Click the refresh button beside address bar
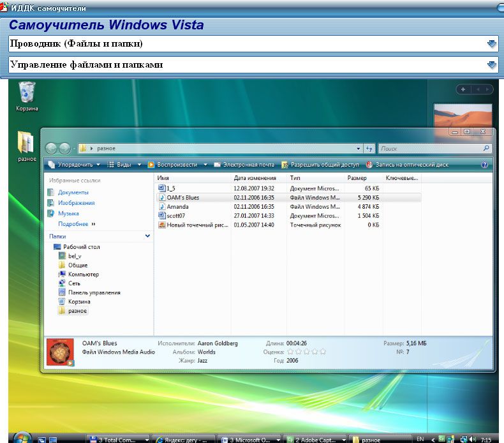 click(369, 149)
